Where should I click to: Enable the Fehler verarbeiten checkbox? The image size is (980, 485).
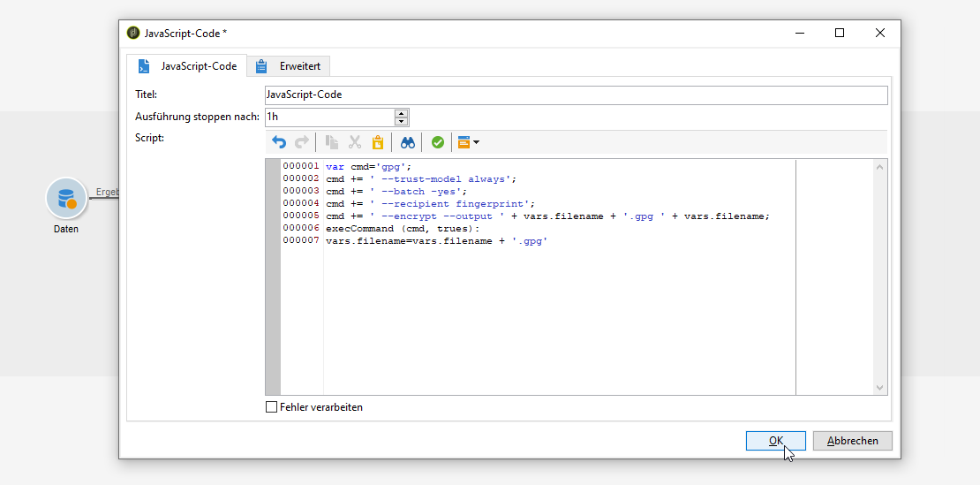271,407
